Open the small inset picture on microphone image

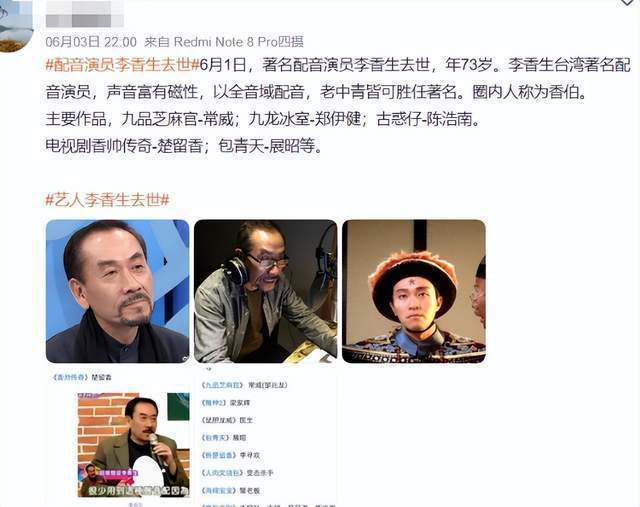pyautogui.click(x=88, y=474)
